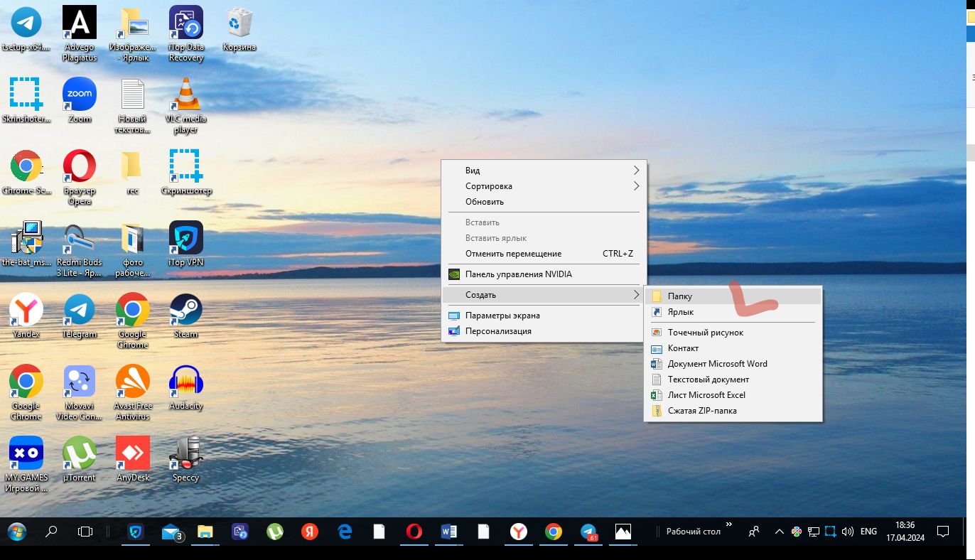975x560 pixels.
Task: Select Ярлык from the create submenu
Action: point(680,312)
